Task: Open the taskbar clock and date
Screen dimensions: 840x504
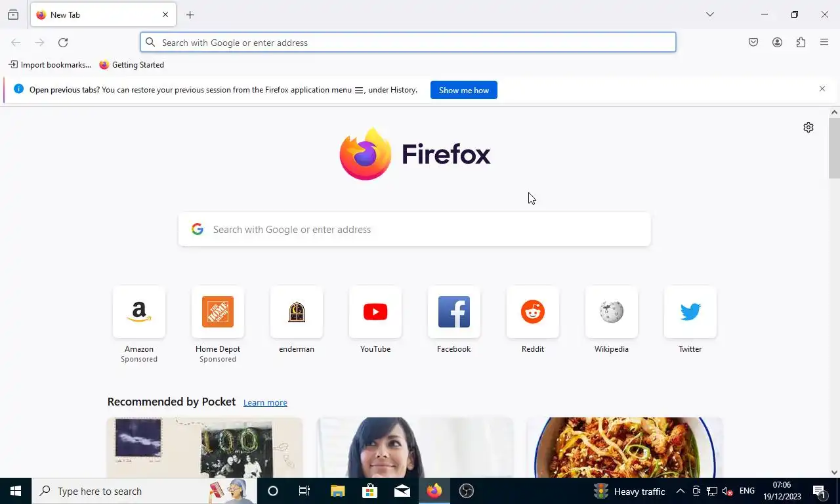Action: click(x=782, y=491)
